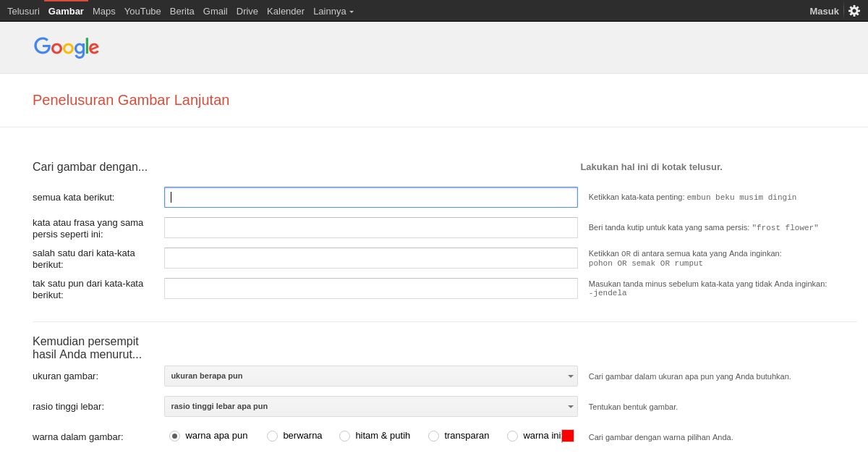Pick the 'transparan' radio option
This screenshot has width=868, height=456.
click(433, 436)
